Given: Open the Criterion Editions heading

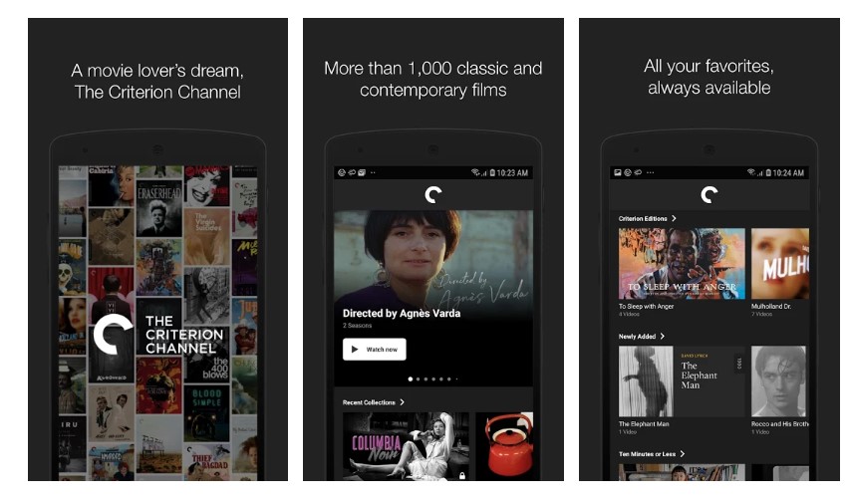Looking at the screenshot, I should 643,218.
